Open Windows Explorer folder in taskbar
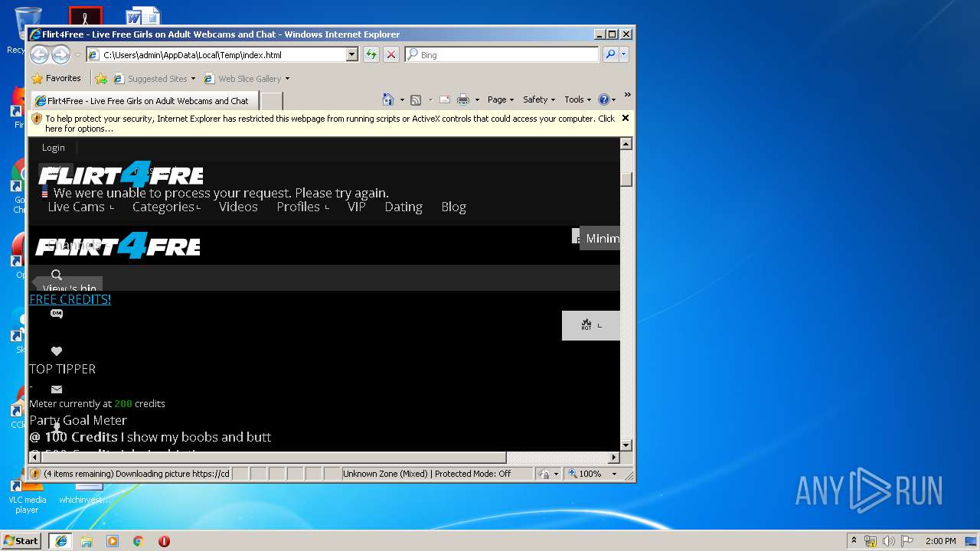The image size is (980, 551). click(x=87, y=541)
